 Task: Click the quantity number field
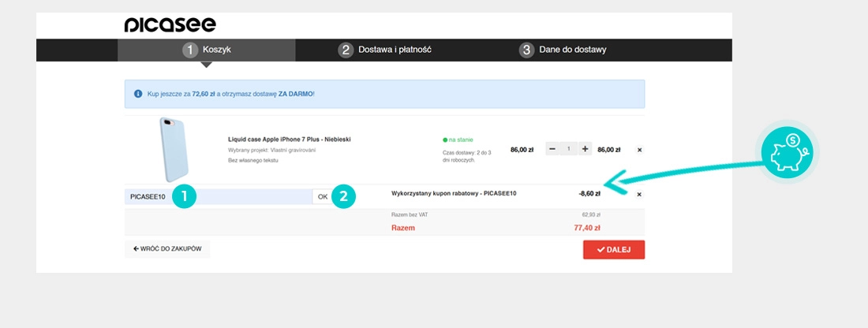tap(568, 149)
